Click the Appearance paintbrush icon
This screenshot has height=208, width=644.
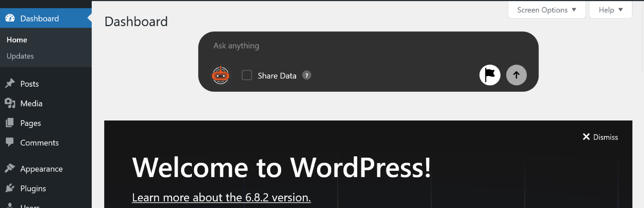(x=10, y=169)
